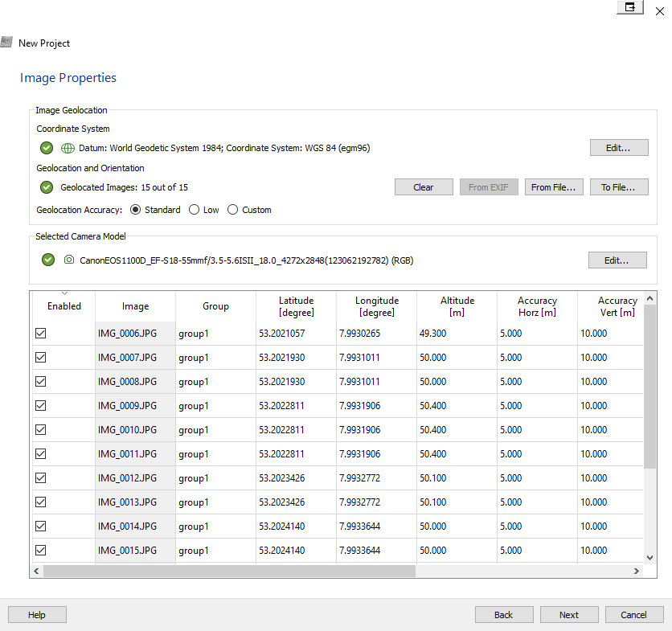
Task: Click the sort arrow above the Enabled column
Action: point(64,293)
